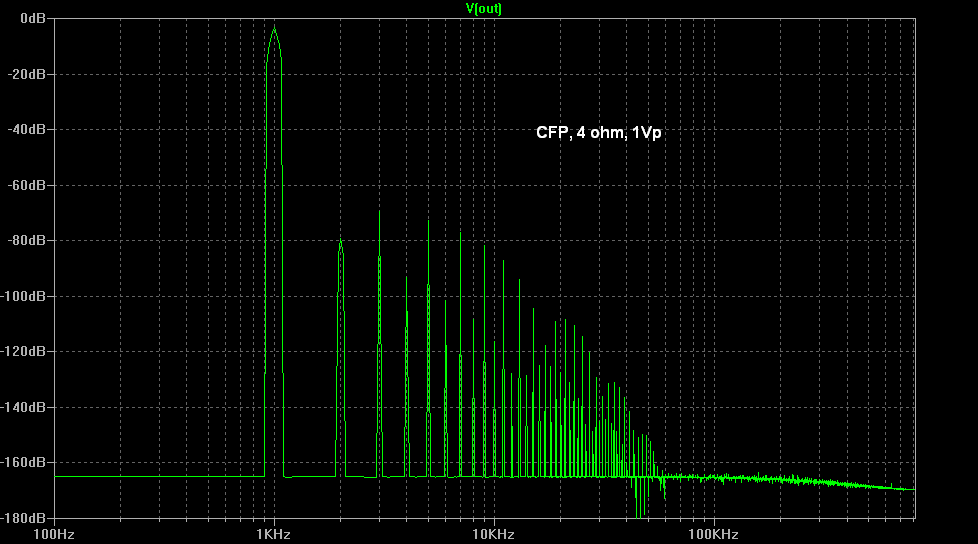Viewport: 978px width, 544px height.
Task: Click the -180dB axis label
Action: click(23, 518)
